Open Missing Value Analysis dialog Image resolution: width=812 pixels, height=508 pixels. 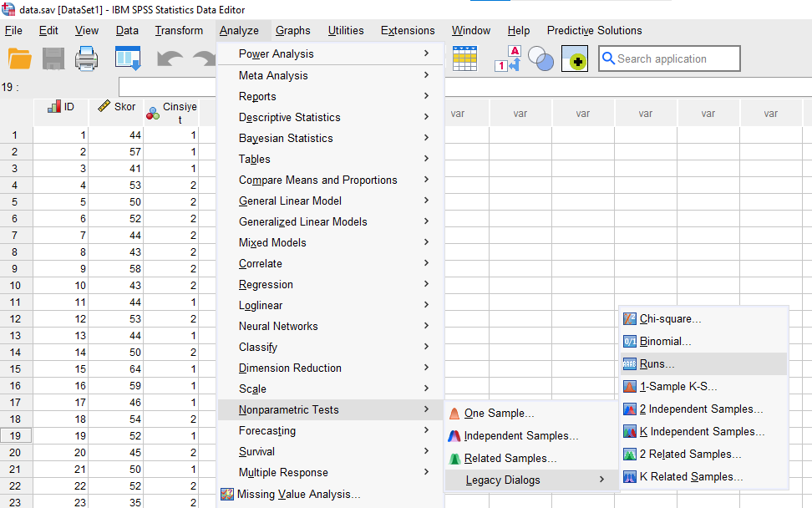click(298, 494)
